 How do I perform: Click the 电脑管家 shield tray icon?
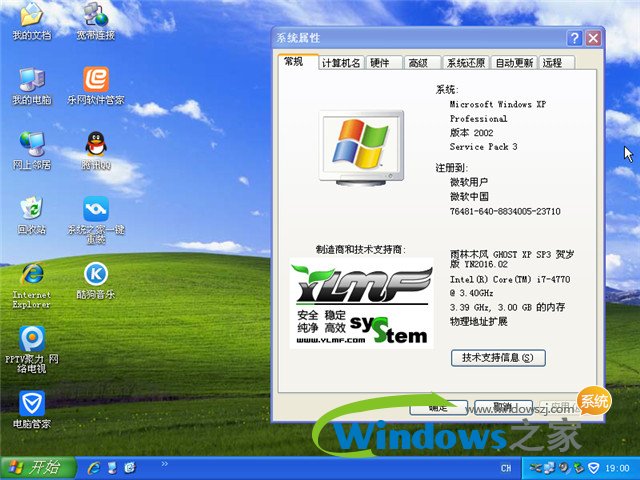tap(594, 468)
